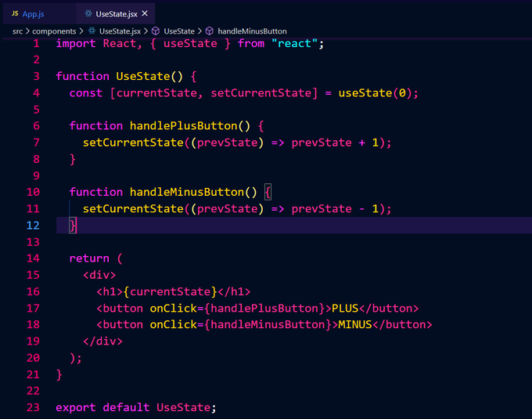Image resolution: width=532 pixels, height=419 pixels.
Task: Expand chevron after UseState.jsx breadcrumb
Action: (x=146, y=31)
